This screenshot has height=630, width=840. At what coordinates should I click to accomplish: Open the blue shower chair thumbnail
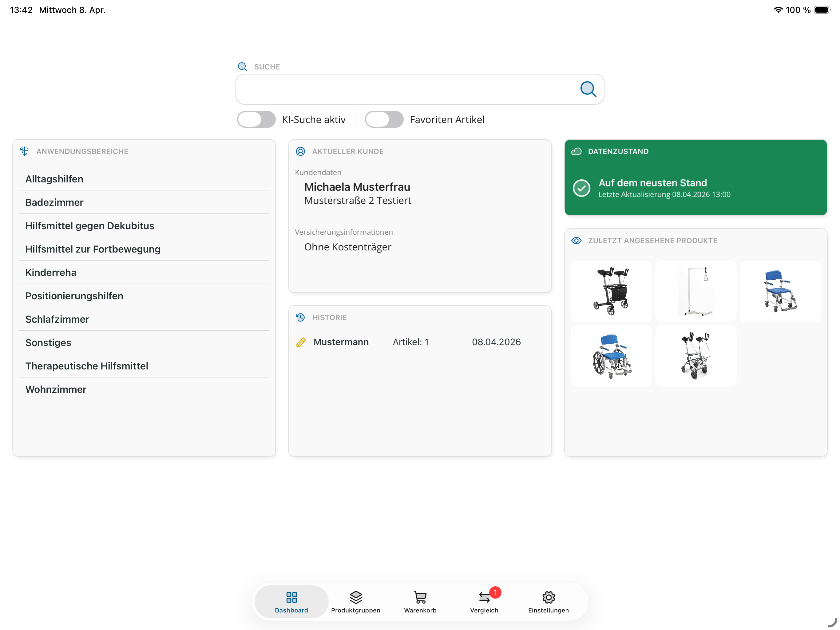780,291
